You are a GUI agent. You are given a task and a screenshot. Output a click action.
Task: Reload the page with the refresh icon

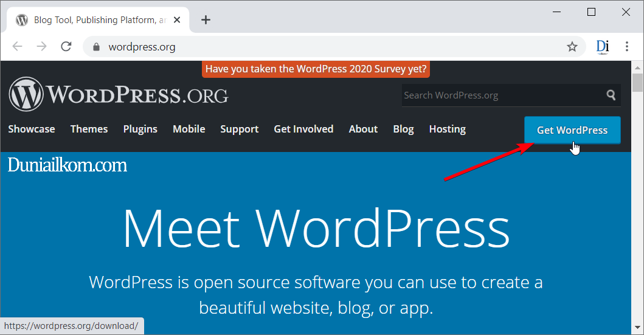tap(66, 46)
